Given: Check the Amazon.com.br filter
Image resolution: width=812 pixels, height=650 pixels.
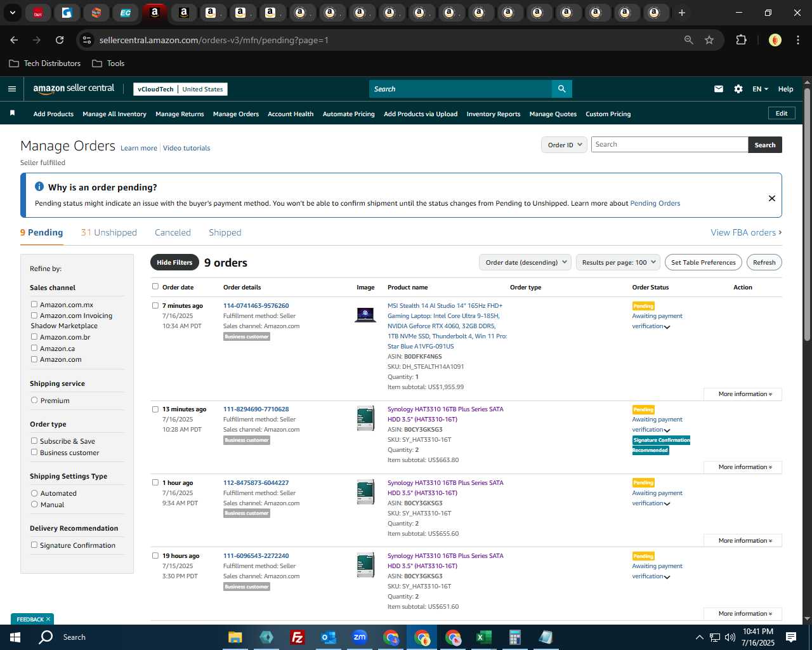Looking at the screenshot, I should tap(34, 336).
